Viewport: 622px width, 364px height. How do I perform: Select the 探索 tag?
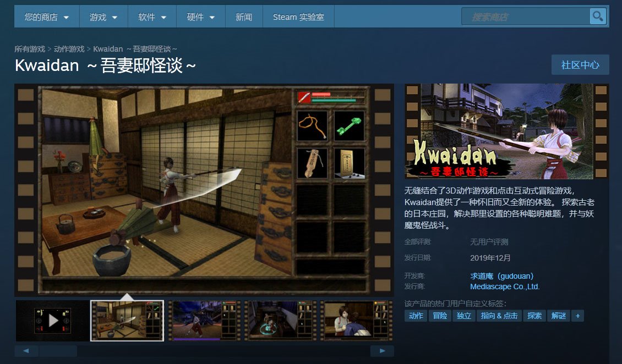534,316
